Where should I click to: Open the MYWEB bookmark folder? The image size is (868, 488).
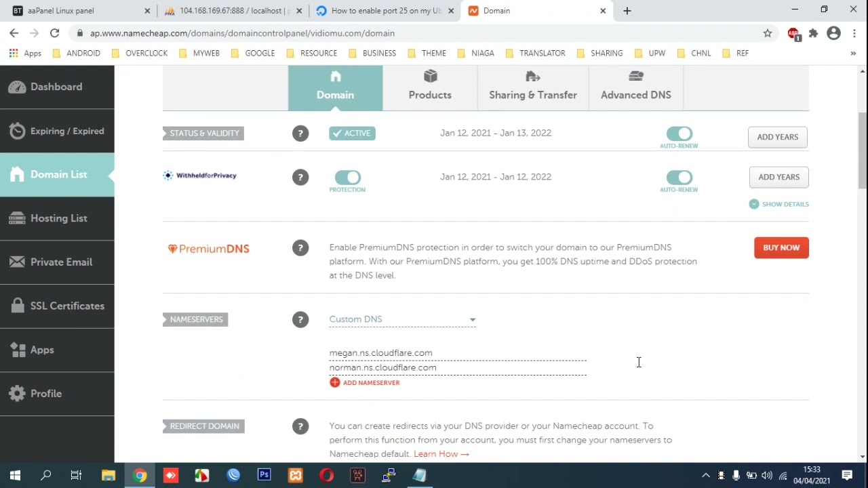[199, 53]
